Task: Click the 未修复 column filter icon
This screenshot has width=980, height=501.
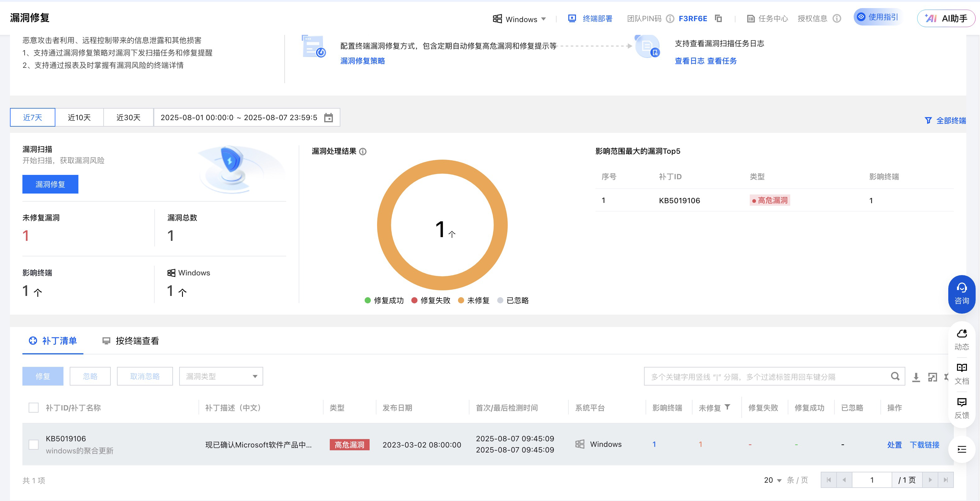Action: pos(727,407)
